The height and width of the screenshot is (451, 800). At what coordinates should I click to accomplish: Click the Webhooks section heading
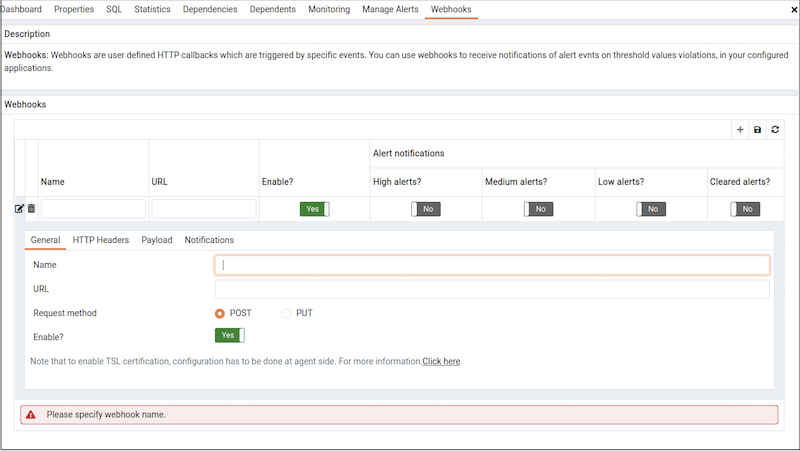pyautogui.click(x=25, y=104)
